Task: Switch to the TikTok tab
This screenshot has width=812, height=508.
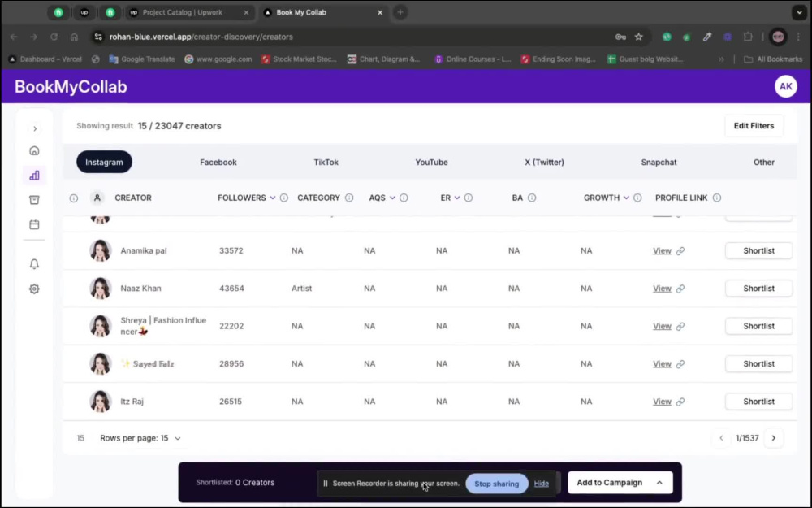Action: (x=326, y=163)
